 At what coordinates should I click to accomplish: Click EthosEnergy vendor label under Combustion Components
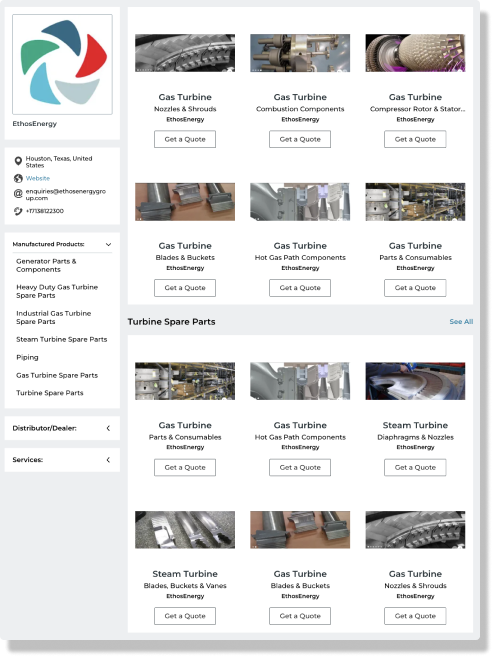[300, 120]
